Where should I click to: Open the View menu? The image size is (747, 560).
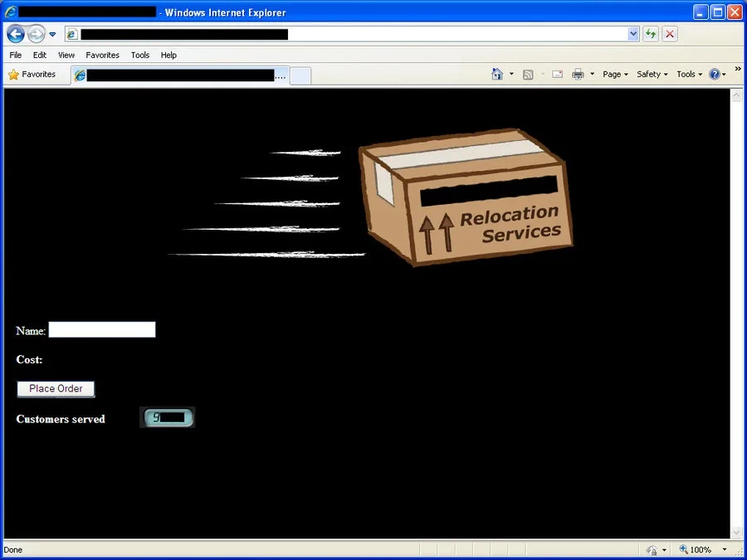point(66,56)
